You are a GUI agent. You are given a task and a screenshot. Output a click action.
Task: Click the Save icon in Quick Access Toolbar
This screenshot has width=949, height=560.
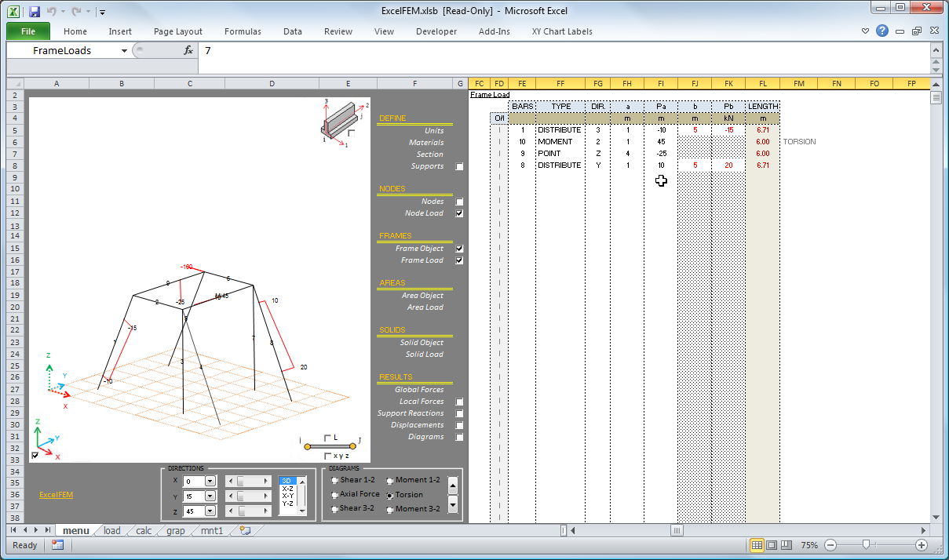(34, 12)
